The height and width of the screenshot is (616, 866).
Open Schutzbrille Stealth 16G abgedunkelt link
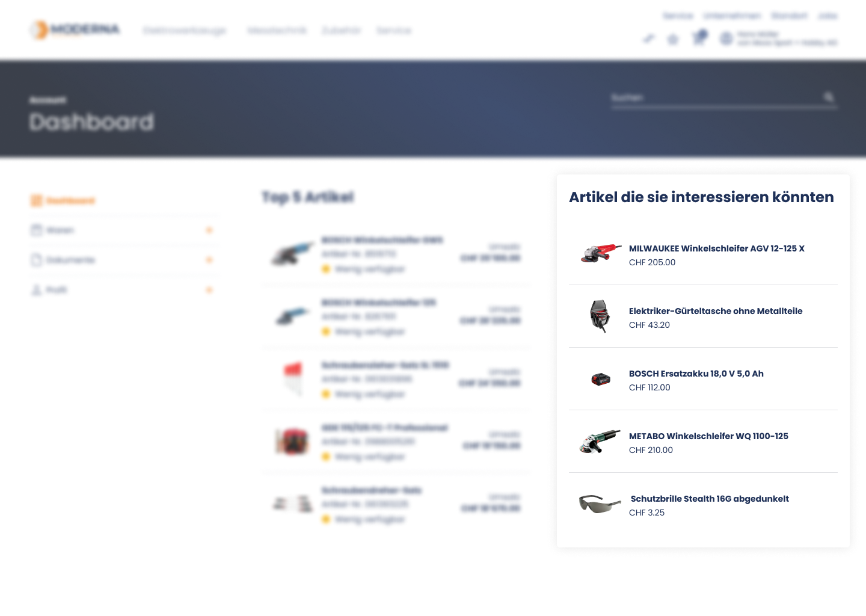click(710, 499)
